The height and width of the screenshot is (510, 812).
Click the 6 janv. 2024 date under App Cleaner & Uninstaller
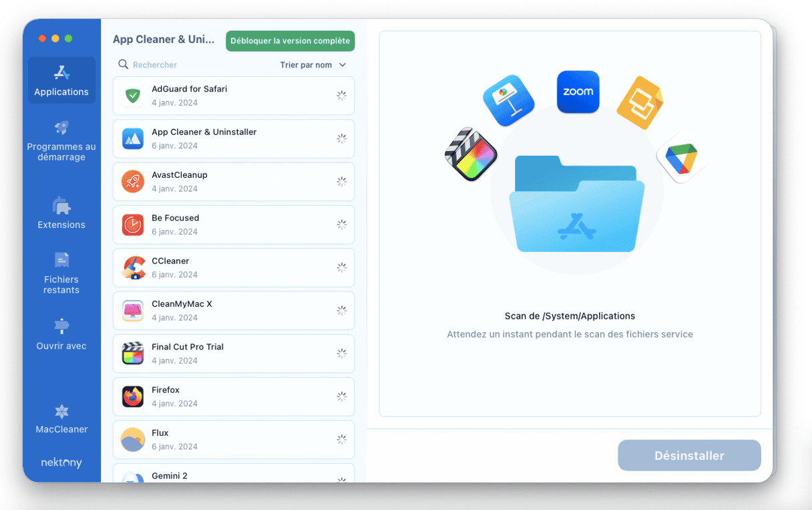click(x=174, y=146)
